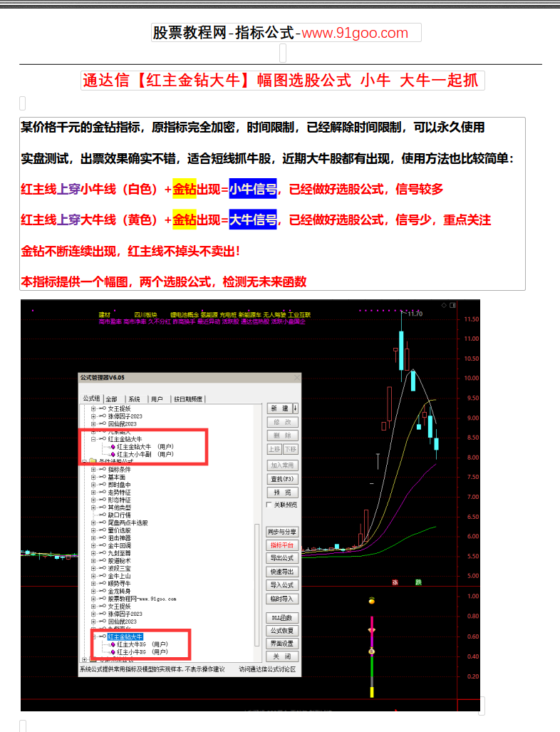Expand the 其他类型 group
Screen dimensions: 560x732
pyautogui.click(x=93, y=507)
